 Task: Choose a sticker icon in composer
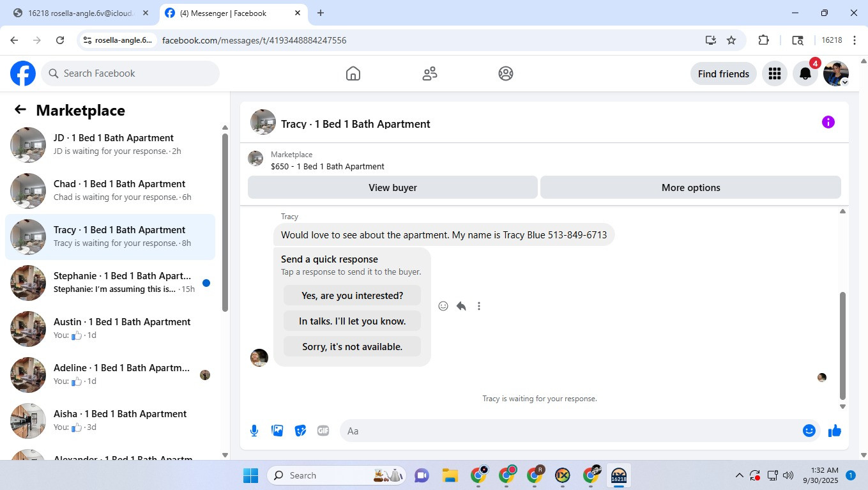click(300, 431)
